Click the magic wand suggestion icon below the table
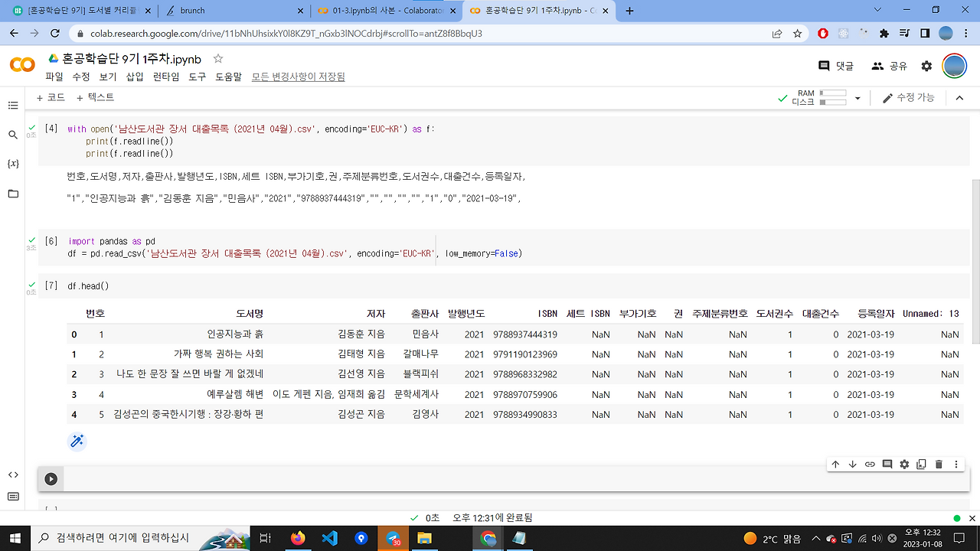Viewport: 980px width, 551px height. [x=77, y=441]
